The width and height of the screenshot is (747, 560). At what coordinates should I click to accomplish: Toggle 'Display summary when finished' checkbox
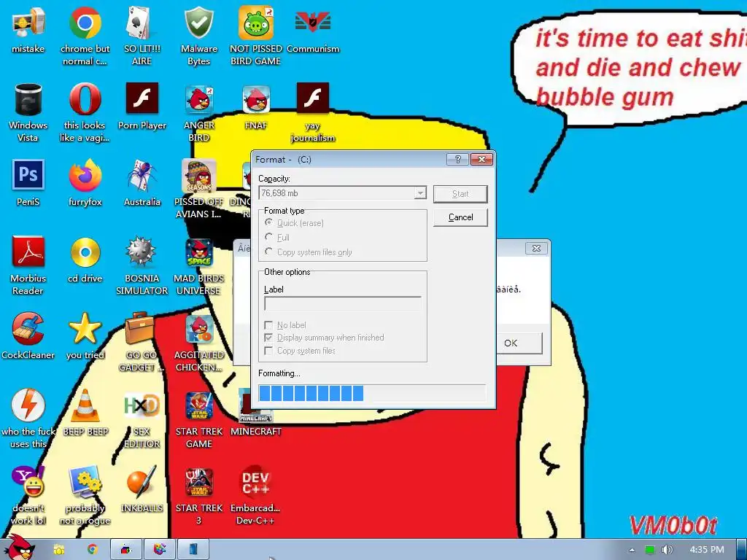coord(268,338)
